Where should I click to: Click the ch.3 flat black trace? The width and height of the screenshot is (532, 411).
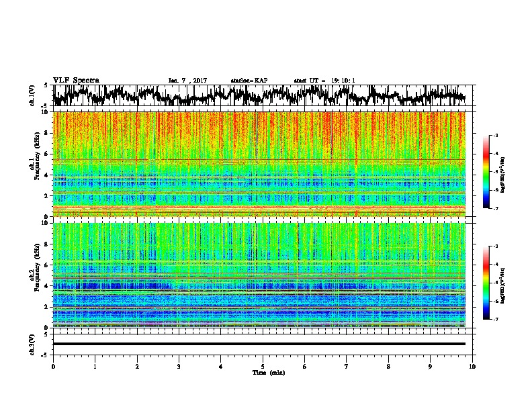pyautogui.click(x=259, y=344)
